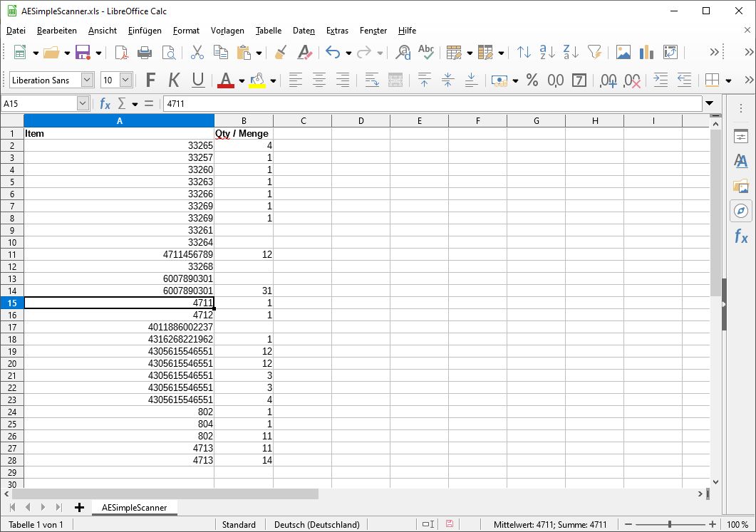The width and height of the screenshot is (756, 532).
Task: Open the font name dropdown
Action: click(x=87, y=80)
